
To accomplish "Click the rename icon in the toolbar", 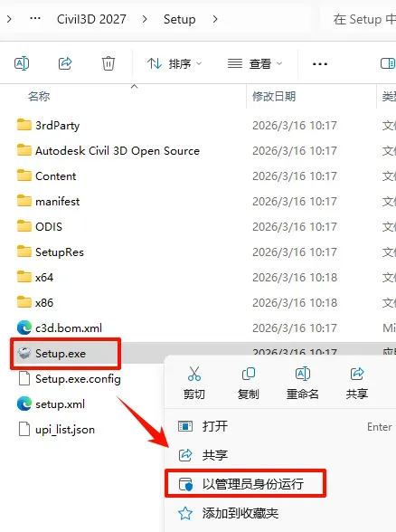I will pos(22,63).
